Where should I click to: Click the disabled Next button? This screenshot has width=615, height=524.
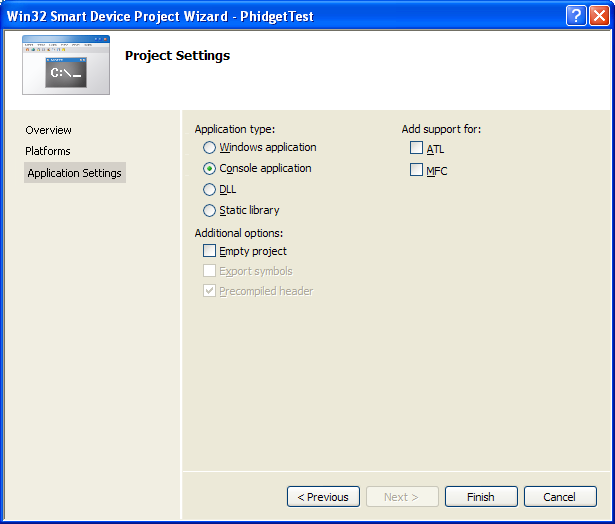402,497
